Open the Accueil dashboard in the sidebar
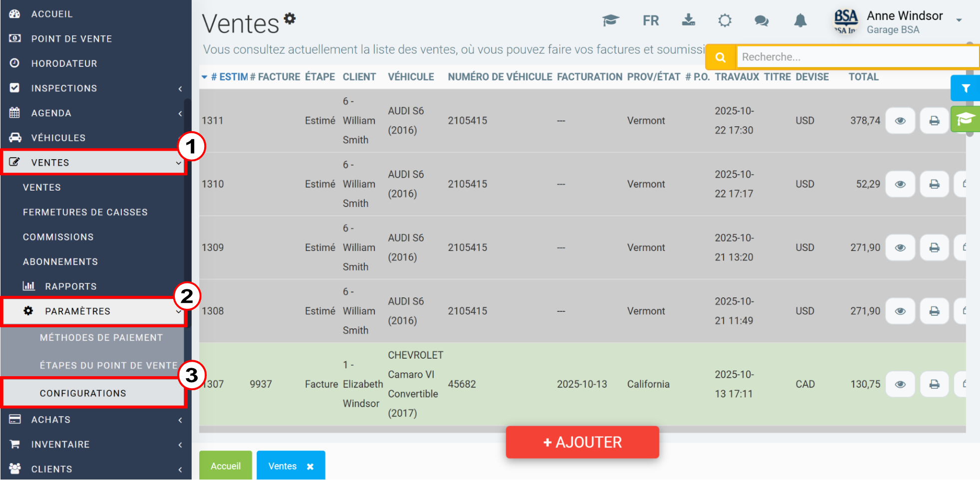Viewport: 980px width, 480px height. tap(52, 14)
